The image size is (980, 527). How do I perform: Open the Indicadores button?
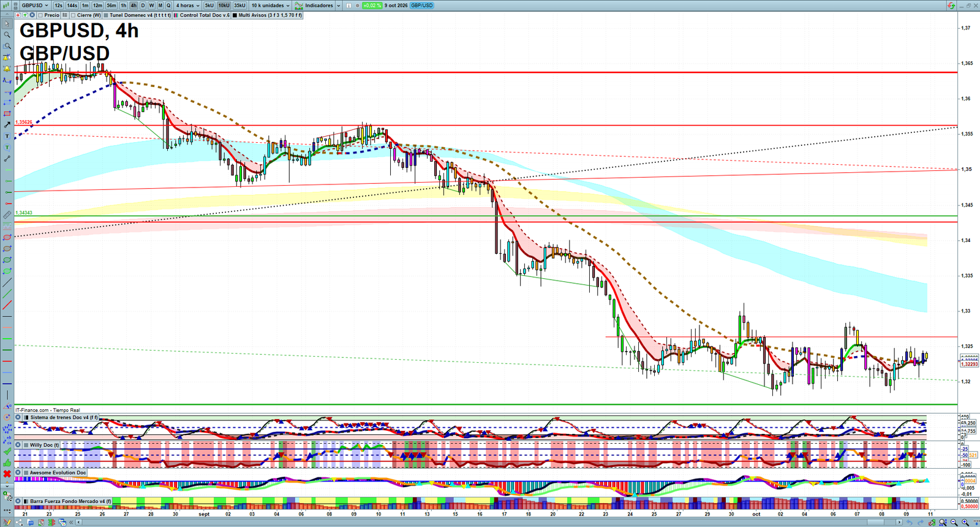point(314,6)
